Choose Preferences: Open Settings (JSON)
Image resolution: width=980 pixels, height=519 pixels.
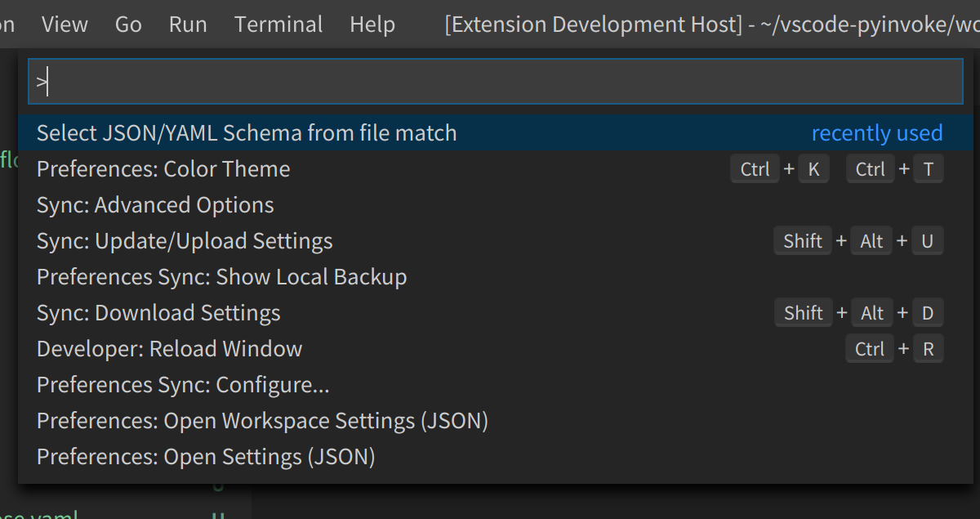click(206, 457)
